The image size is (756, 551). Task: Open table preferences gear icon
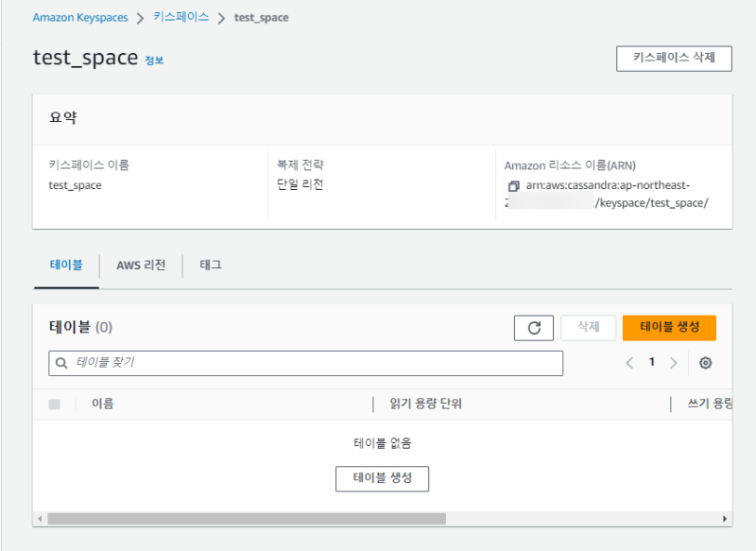[x=705, y=363]
